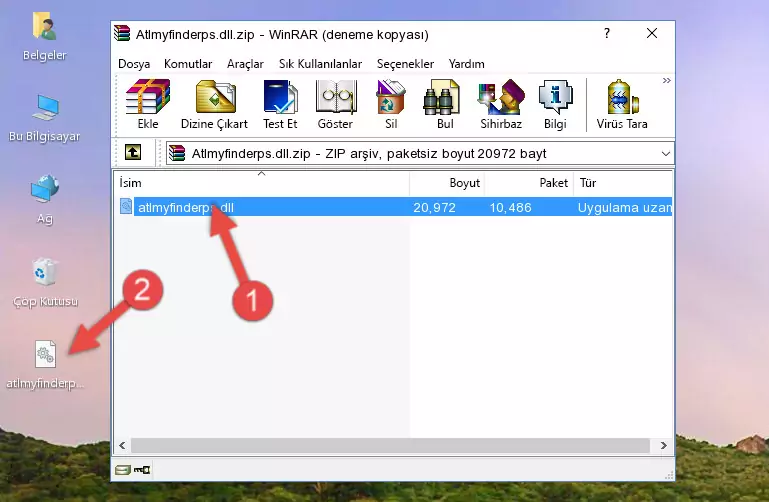Click the horizontal scrollbar track
This screenshot has height=502, width=769.
pos(390,445)
